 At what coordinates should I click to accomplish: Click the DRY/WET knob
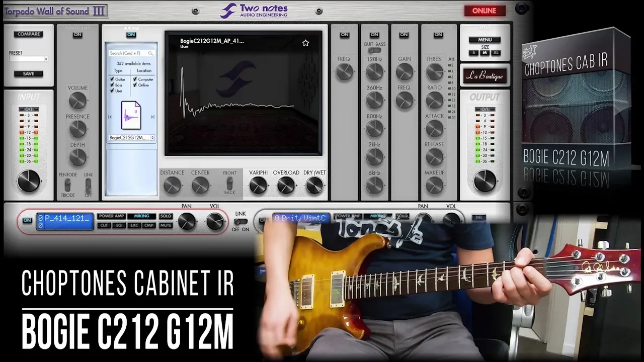tap(314, 186)
